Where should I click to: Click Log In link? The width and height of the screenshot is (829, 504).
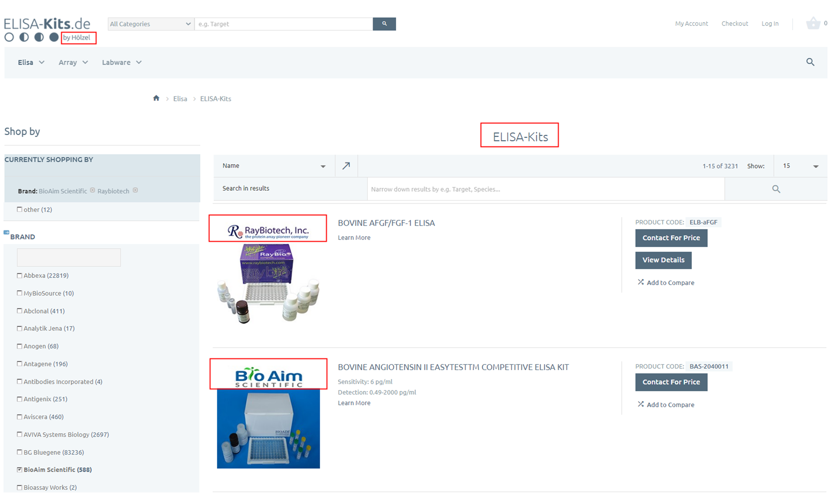tap(770, 23)
